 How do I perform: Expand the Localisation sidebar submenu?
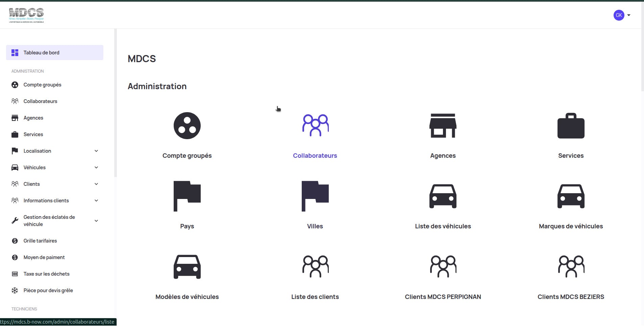pyautogui.click(x=96, y=151)
